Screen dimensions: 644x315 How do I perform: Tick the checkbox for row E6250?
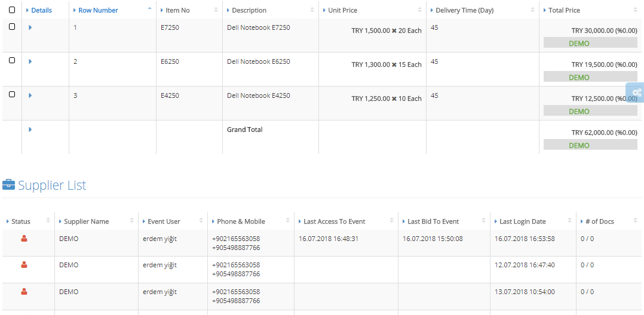12,60
